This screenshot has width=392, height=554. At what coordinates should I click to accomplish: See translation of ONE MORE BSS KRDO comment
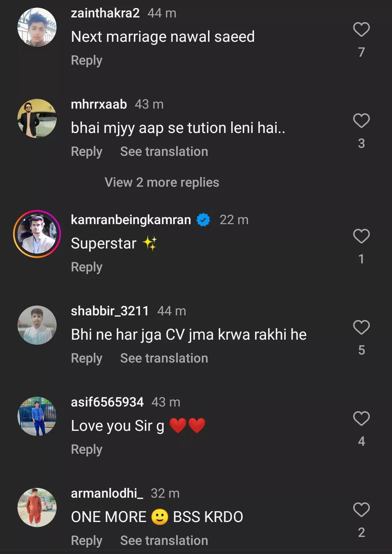pos(164,541)
